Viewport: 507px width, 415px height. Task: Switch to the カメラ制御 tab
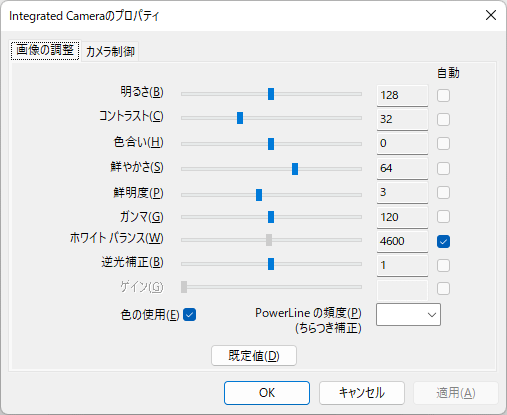[110, 52]
